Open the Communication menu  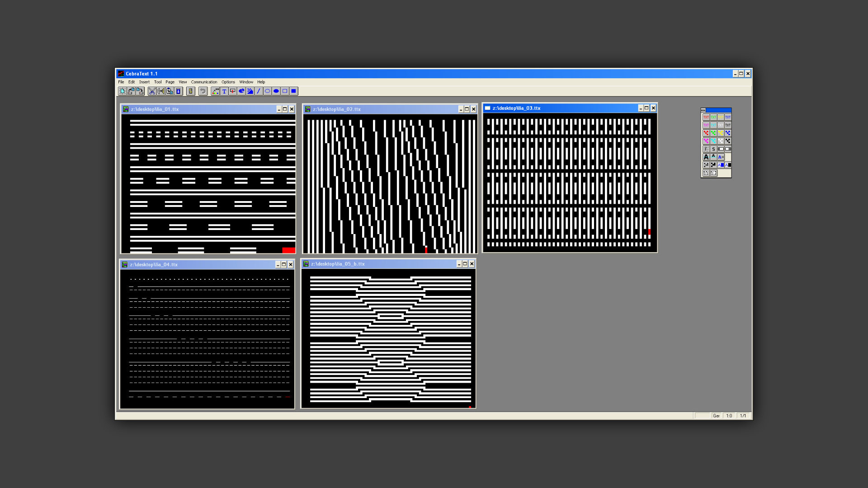pyautogui.click(x=204, y=82)
